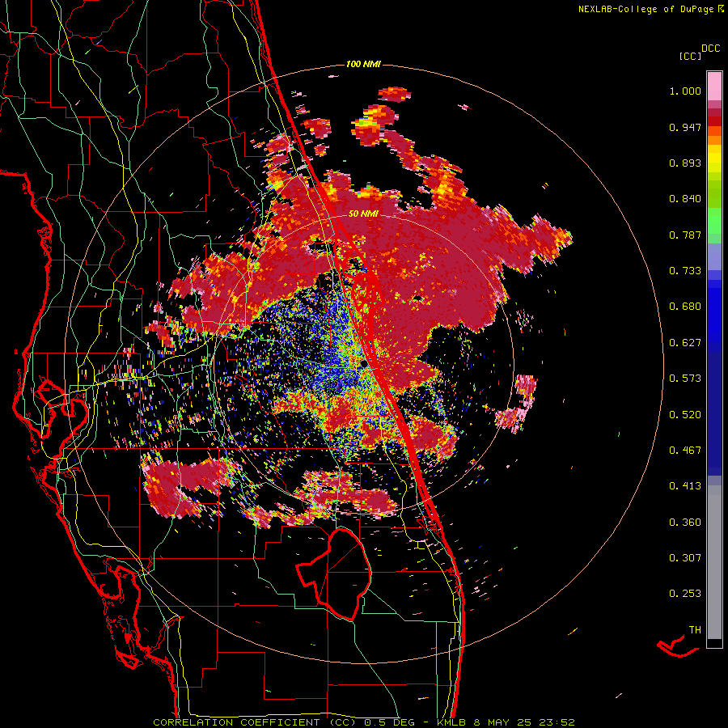Click the CORRELATION COEFFICIENT (CC) caption text

[255, 722]
